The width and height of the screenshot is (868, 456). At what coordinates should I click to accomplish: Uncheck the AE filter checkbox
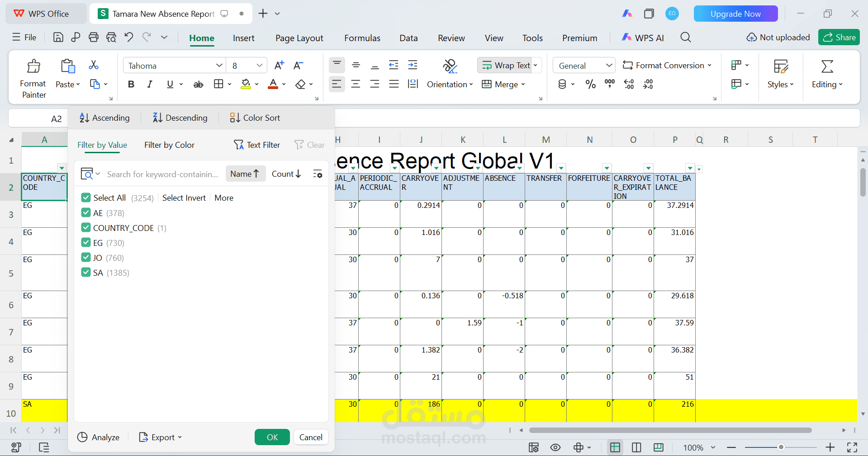pyautogui.click(x=86, y=212)
